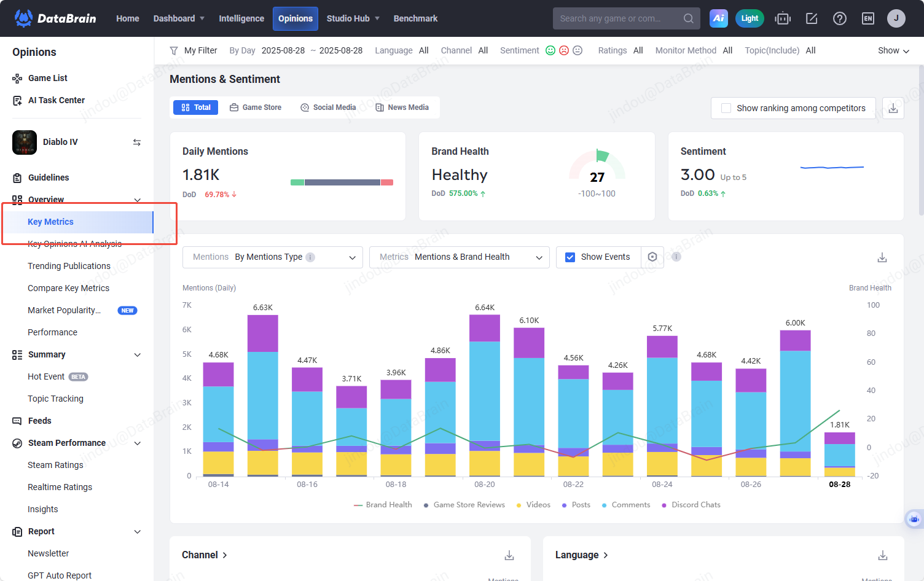Click the DataBrain logo
924x581 pixels.
pyautogui.click(x=55, y=18)
